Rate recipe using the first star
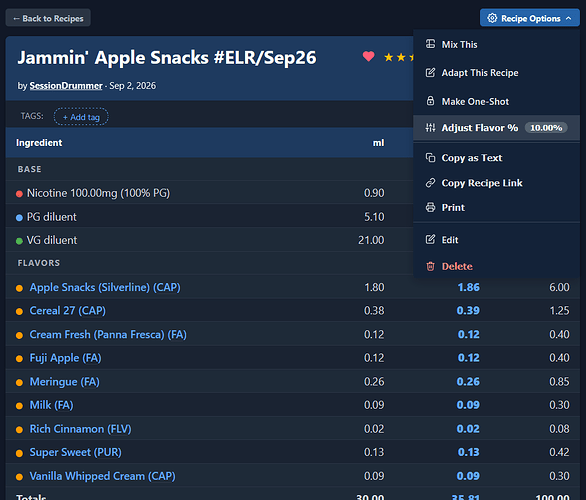Image resolution: width=586 pixels, height=500 pixels. [x=388, y=57]
